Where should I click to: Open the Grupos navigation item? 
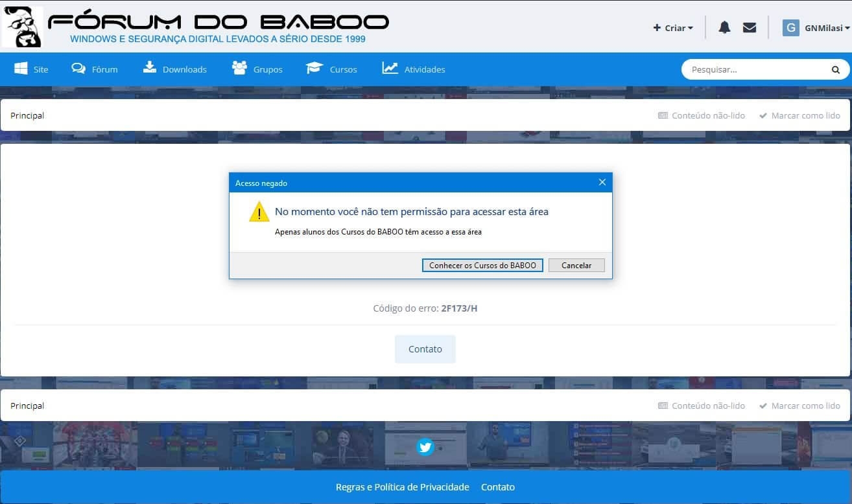coord(257,69)
